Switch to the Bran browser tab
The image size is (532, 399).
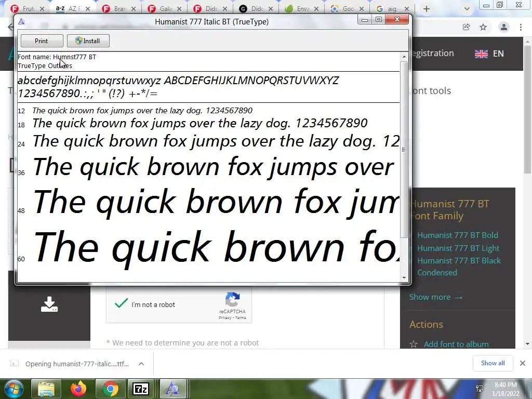(119, 8)
